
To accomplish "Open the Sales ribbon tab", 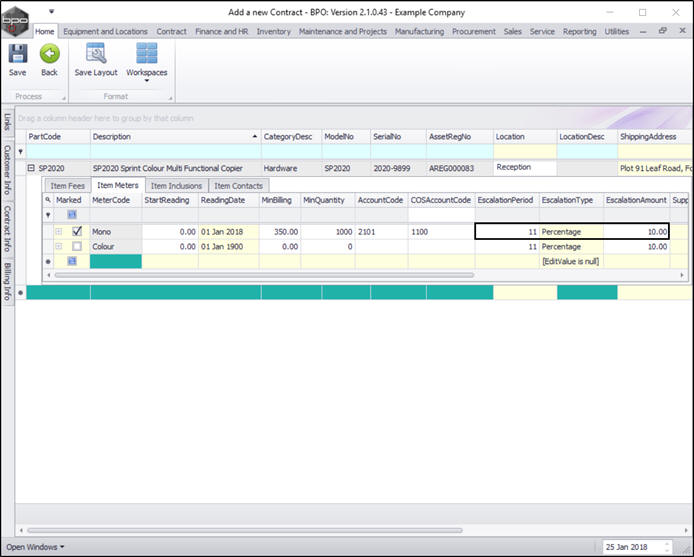I will pyautogui.click(x=513, y=31).
